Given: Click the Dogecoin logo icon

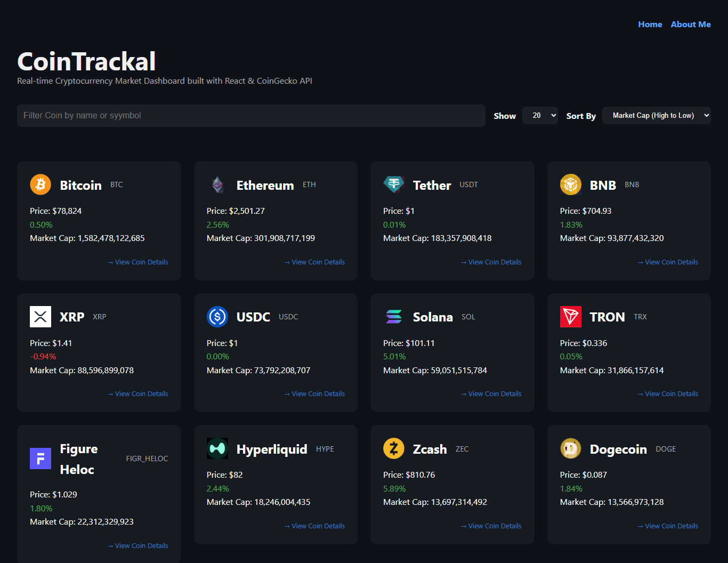Looking at the screenshot, I should click(x=571, y=448).
